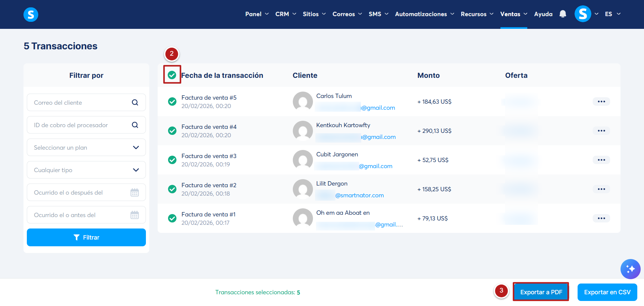Click search icon in ID de cobro field
This screenshot has height=306, width=644.
click(x=135, y=125)
